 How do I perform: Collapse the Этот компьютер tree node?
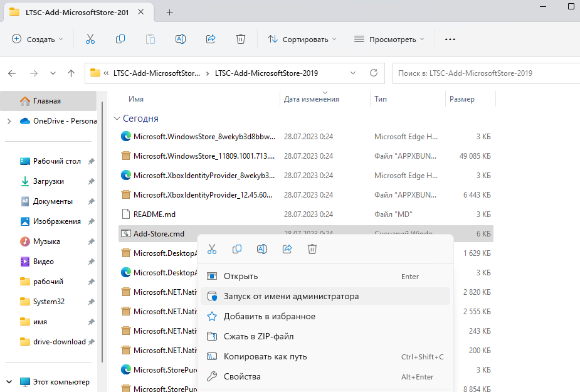(9, 381)
